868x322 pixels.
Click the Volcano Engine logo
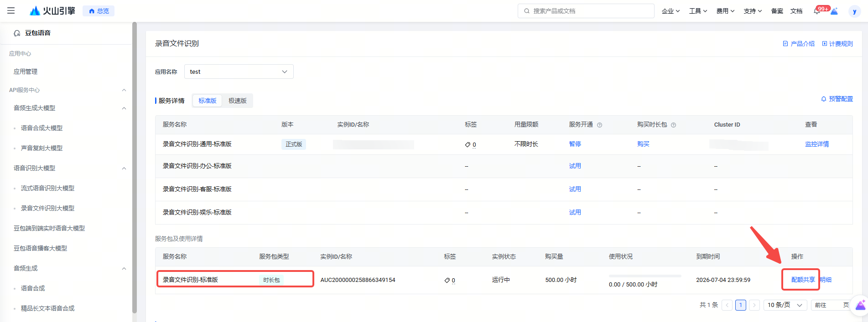(x=52, y=11)
